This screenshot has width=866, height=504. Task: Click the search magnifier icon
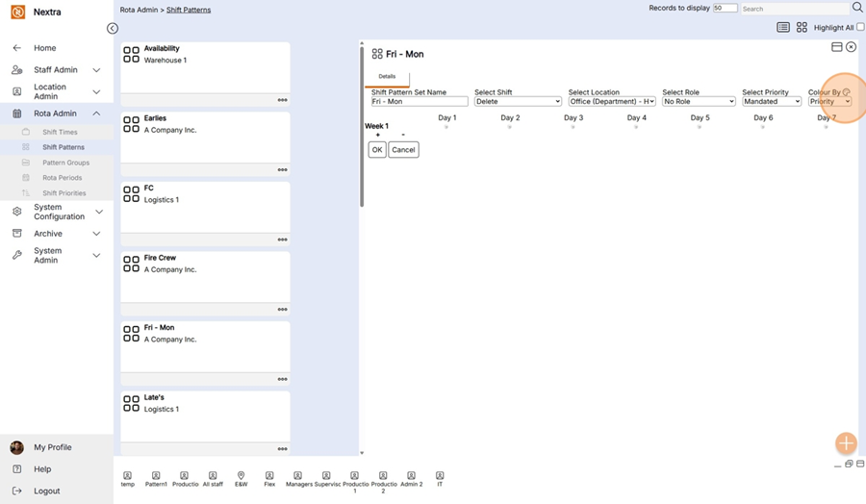pos(857,8)
